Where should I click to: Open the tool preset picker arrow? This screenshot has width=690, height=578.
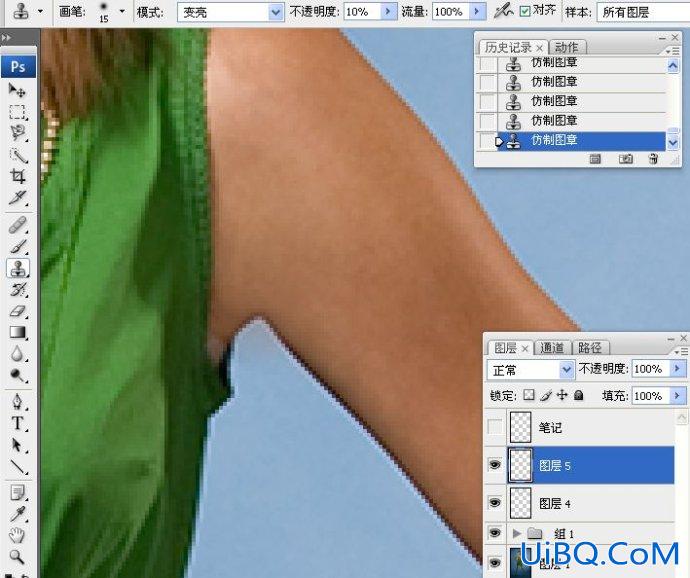40,11
